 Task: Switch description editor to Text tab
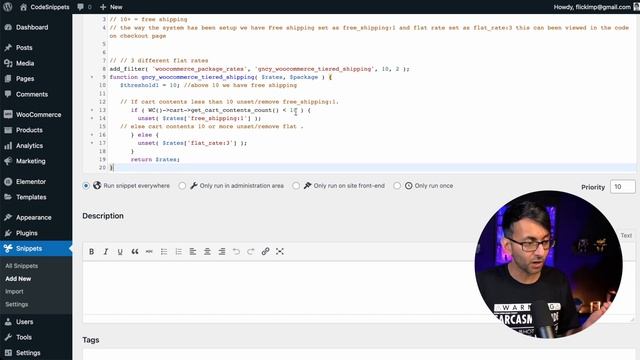[x=626, y=236]
